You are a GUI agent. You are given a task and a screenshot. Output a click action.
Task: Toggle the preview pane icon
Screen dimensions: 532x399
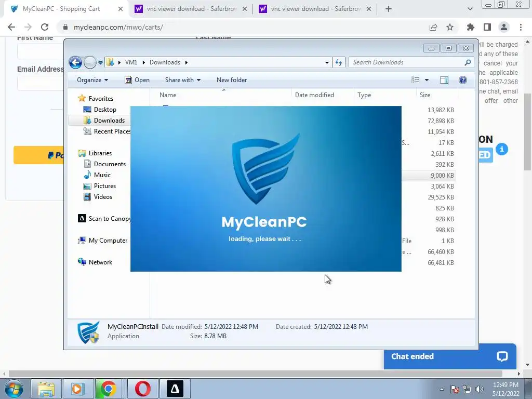click(444, 79)
